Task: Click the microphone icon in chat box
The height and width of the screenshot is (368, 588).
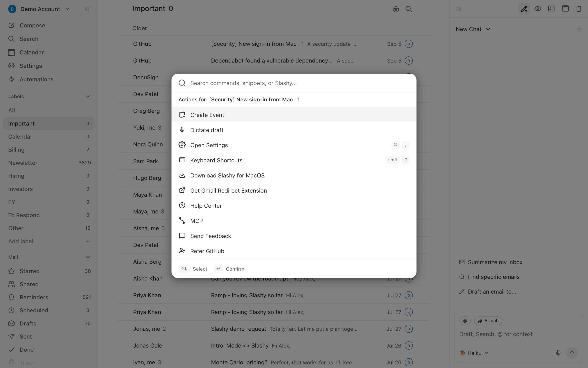Action: (x=558, y=353)
